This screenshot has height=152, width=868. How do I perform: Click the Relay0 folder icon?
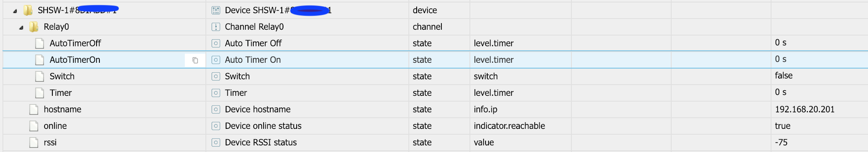(34, 27)
